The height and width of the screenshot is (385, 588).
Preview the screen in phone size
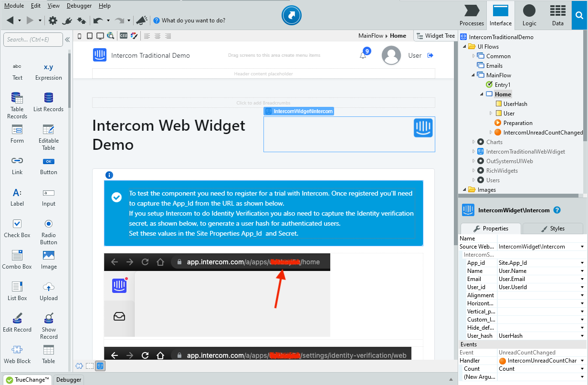[79, 36]
